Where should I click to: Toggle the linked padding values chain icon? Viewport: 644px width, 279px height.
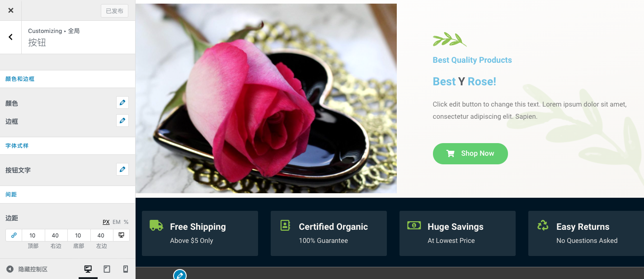click(14, 235)
